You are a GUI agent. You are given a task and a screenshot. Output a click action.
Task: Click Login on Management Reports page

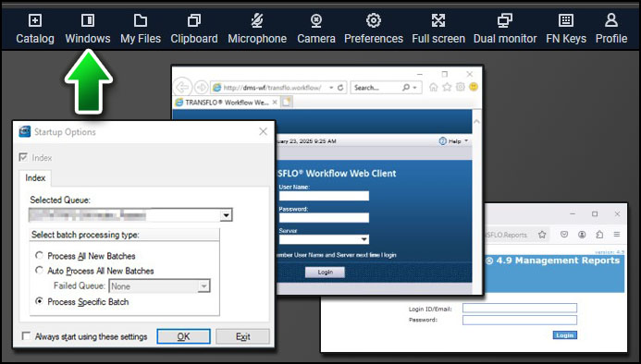(564, 335)
